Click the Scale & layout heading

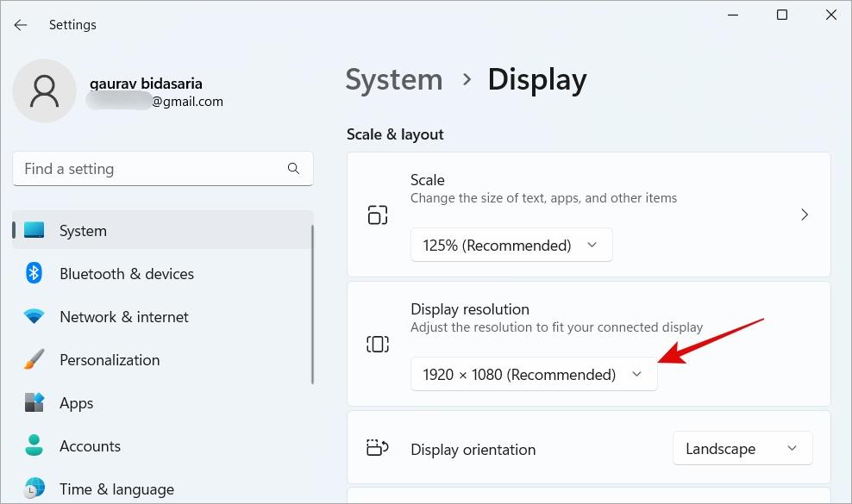(x=395, y=134)
